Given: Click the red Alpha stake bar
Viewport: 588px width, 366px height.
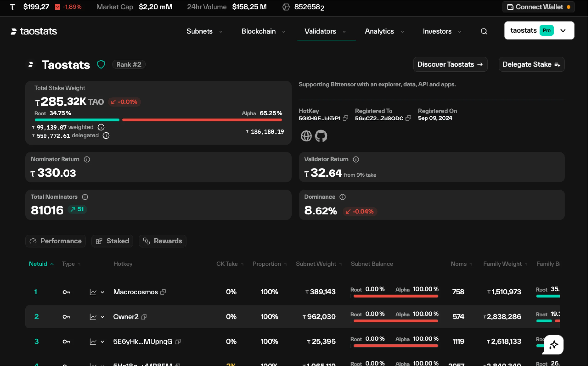Looking at the screenshot, I should click(x=202, y=120).
